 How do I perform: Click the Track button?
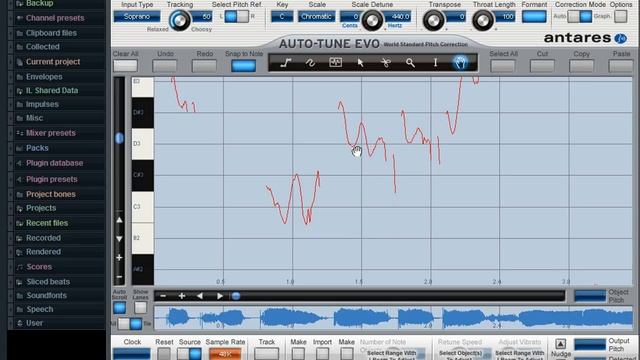[x=266, y=354]
